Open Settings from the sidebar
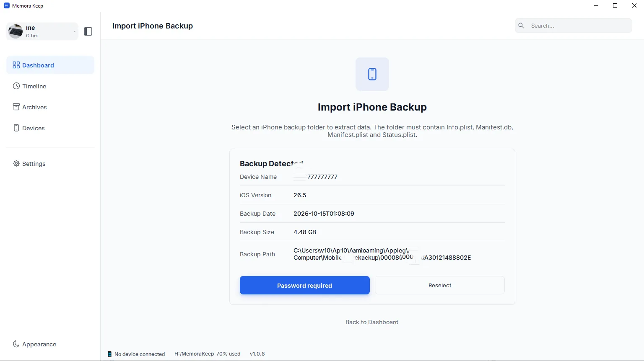644x361 pixels. pyautogui.click(x=50, y=163)
